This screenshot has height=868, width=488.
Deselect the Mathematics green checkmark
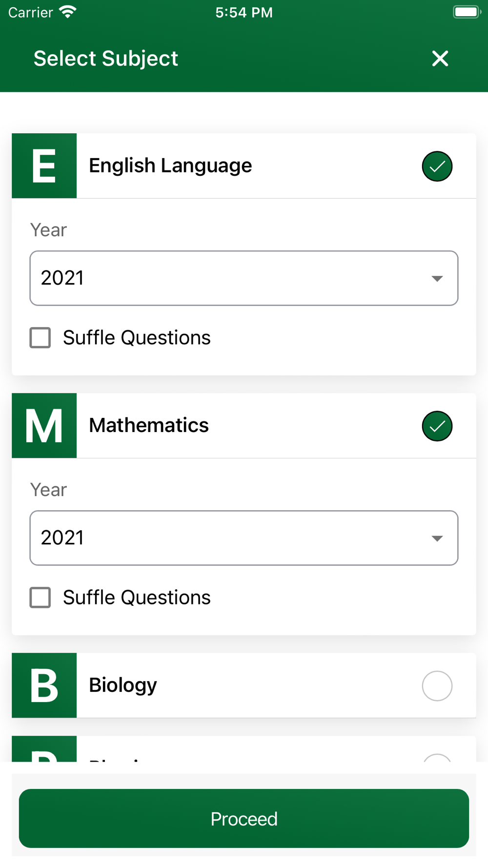tap(437, 426)
